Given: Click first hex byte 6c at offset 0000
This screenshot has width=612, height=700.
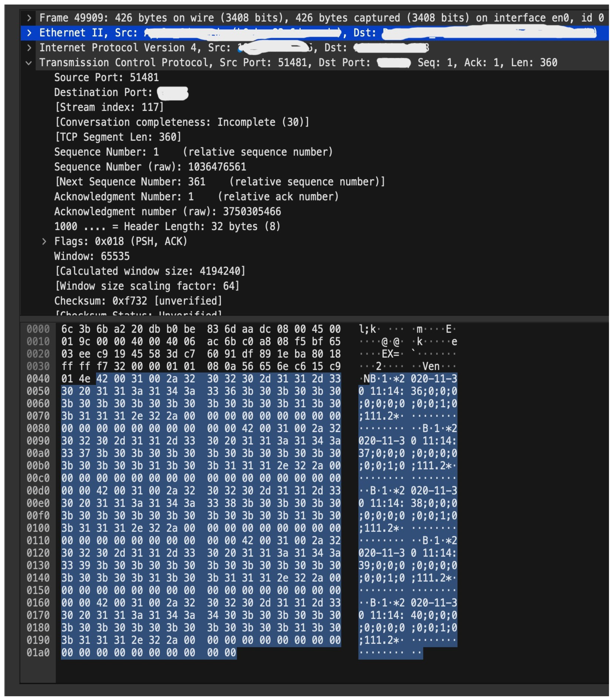Looking at the screenshot, I should coord(67,329).
